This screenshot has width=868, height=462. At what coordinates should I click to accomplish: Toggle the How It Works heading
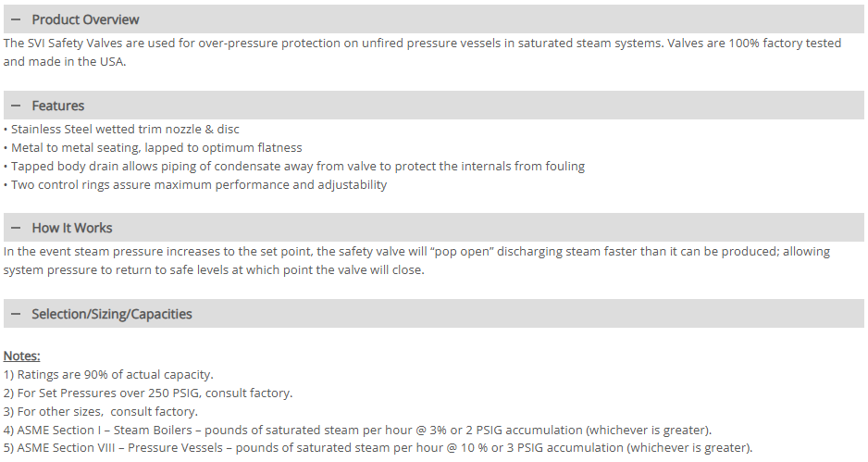pyautogui.click(x=72, y=228)
